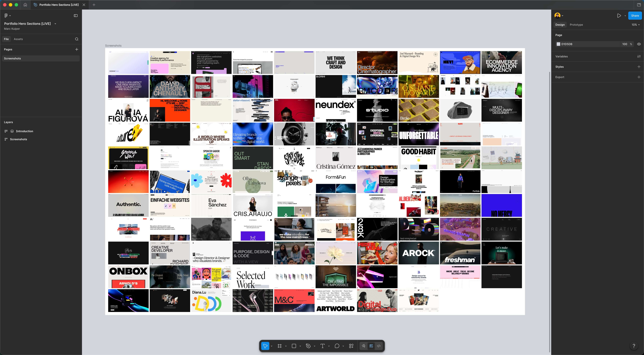Select the Frame tool

(x=280, y=346)
